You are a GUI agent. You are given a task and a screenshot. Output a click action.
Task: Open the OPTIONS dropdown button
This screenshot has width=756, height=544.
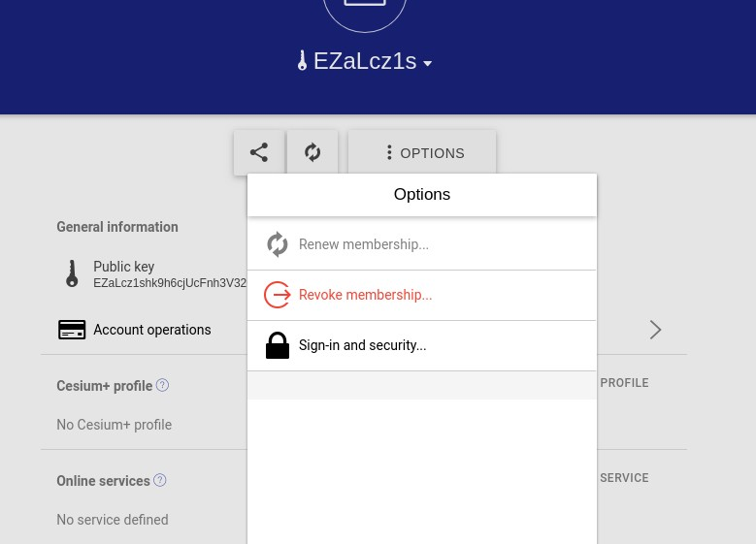(422, 152)
